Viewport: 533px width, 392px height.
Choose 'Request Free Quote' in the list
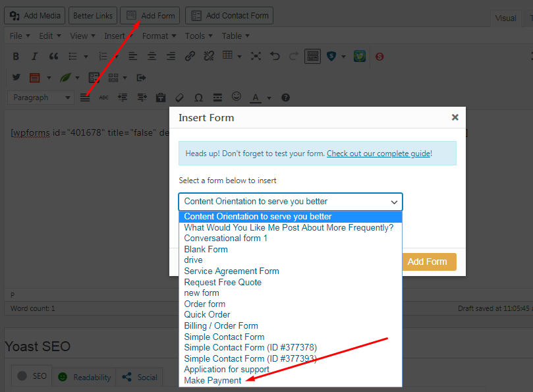(x=223, y=282)
